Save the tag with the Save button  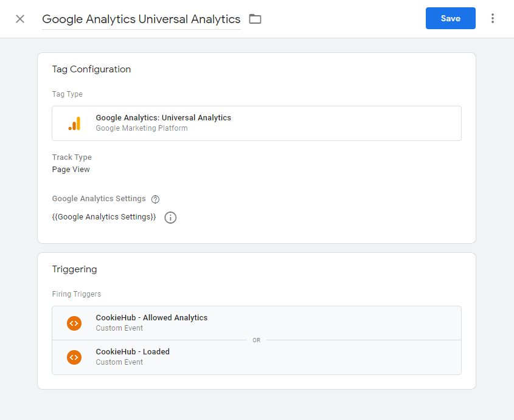pos(450,18)
